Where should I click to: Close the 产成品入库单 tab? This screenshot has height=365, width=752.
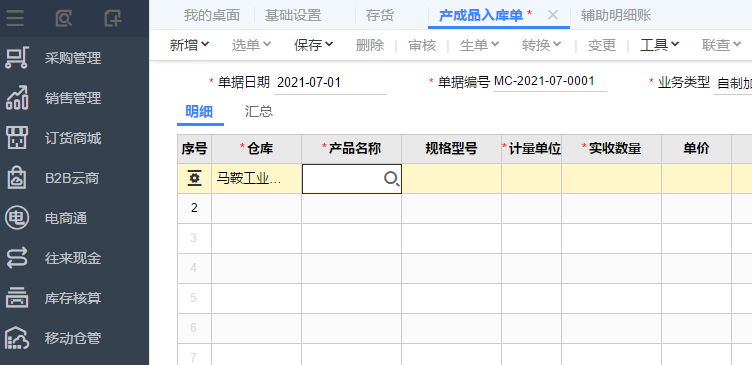pyautogui.click(x=552, y=15)
